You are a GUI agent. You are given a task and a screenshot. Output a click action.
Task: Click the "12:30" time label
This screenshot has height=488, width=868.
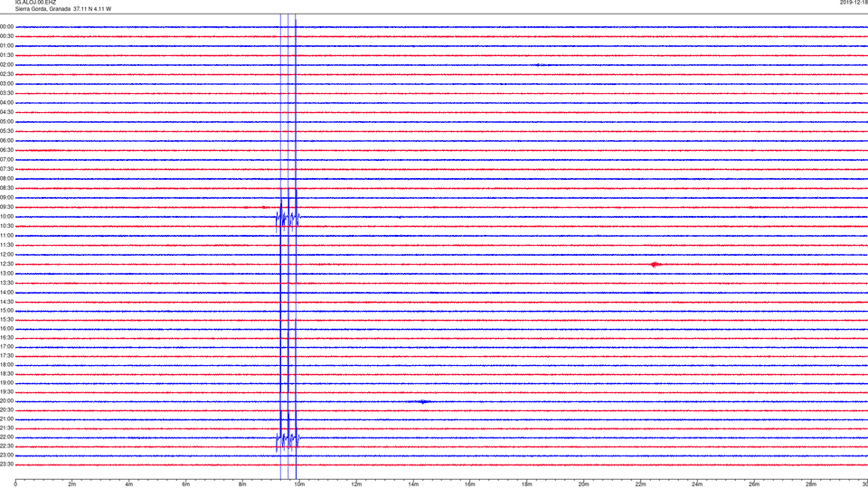tap(6, 264)
